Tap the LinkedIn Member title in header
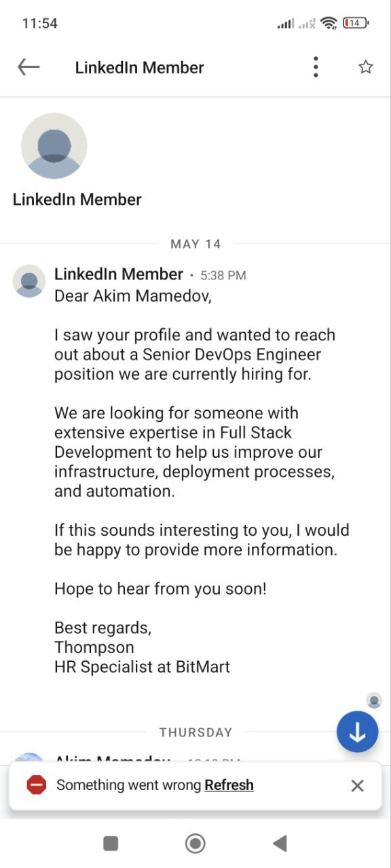The image size is (391, 868). pos(140,68)
